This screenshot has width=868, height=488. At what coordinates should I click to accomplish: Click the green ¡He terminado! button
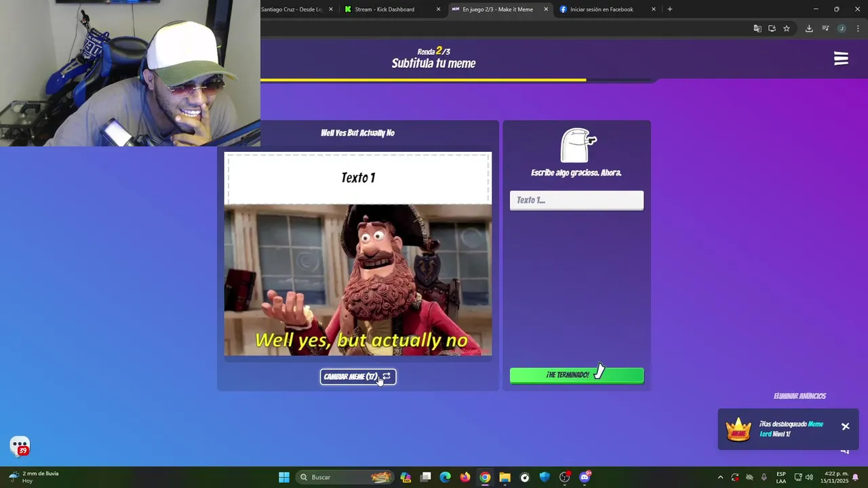pyautogui.click(x=576, y=375)
